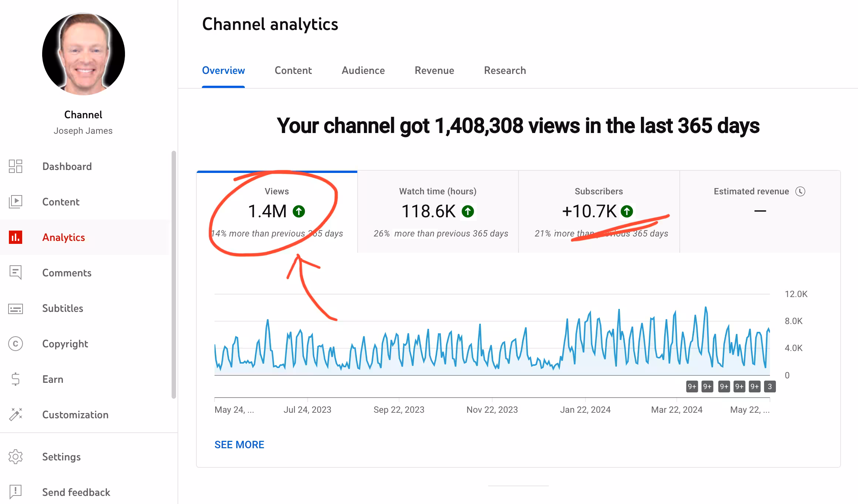
Task: Click the Customization magic-wand icon
Action: (16, 415)
